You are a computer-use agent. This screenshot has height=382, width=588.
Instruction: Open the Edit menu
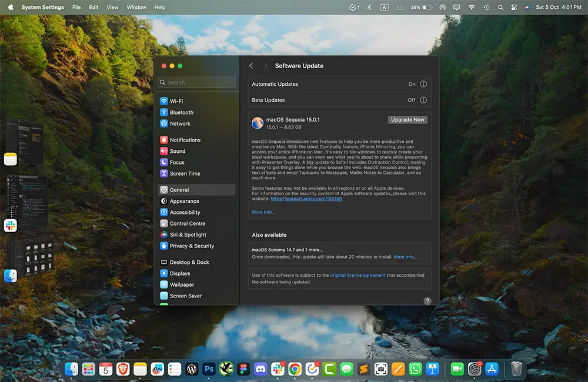coord(93,7)
